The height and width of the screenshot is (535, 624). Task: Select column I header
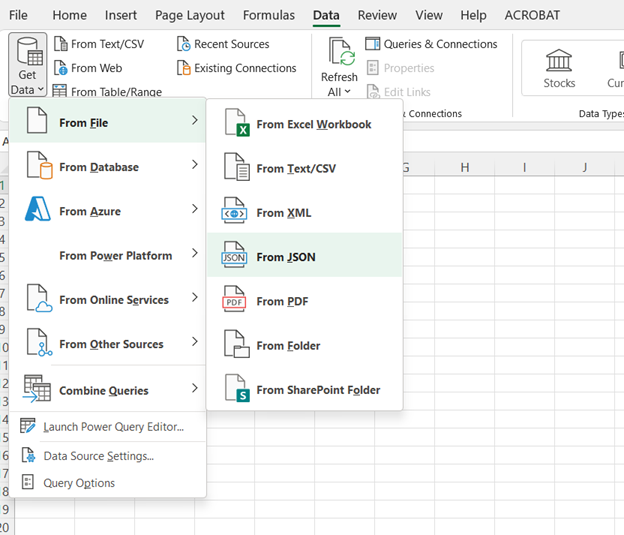click(x=525, y=167)
